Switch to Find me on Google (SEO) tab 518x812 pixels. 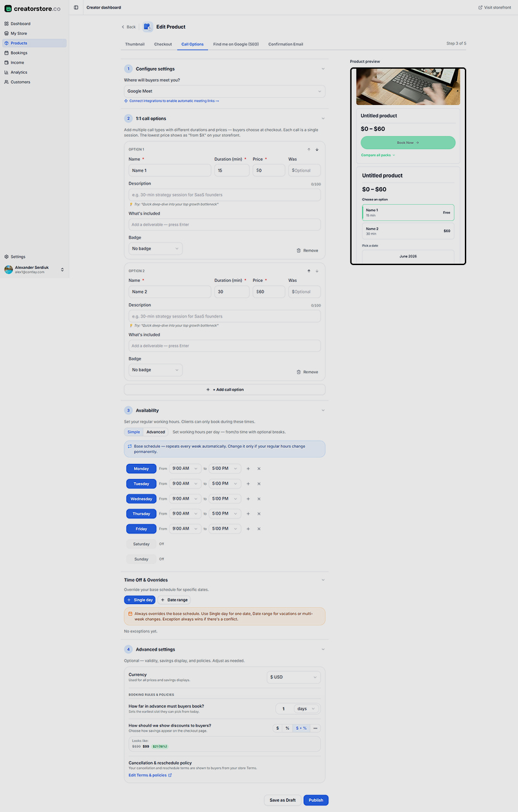tap(236, 44)
